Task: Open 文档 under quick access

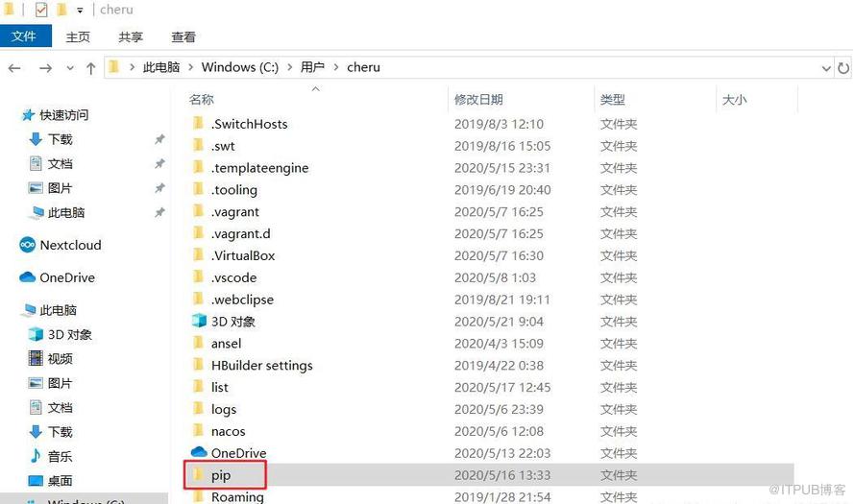Action: tap(60, 163)
